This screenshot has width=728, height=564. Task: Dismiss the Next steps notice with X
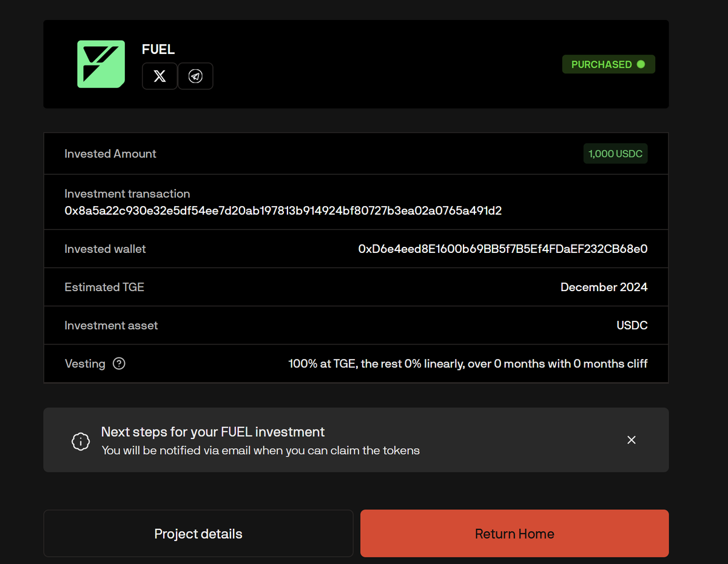(x=632, y=440)
